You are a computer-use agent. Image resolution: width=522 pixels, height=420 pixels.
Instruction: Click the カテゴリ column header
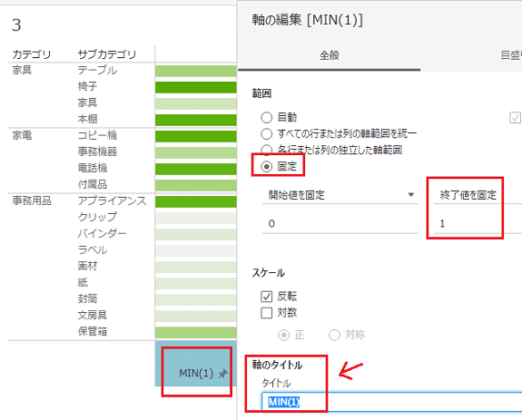pos(32,54)
